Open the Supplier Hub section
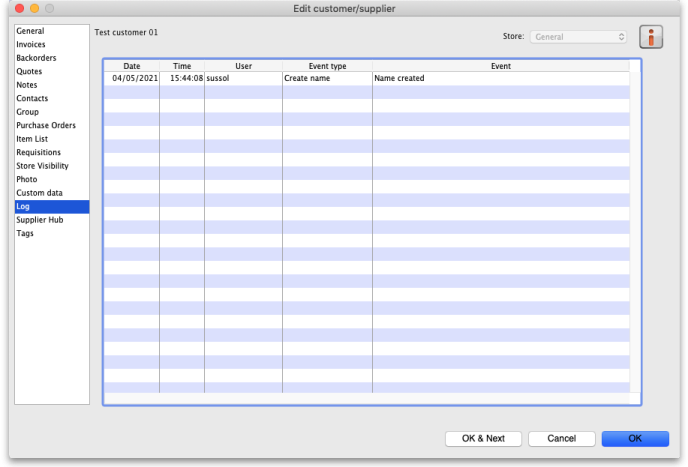This screenshot has width=688, height=467. point(39,220)
